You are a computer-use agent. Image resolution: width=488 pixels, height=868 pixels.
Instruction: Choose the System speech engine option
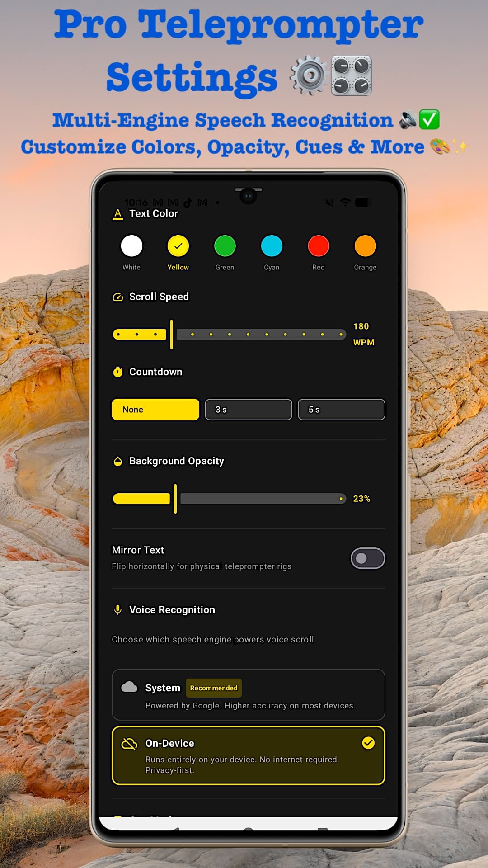click(x=249, y=695)
